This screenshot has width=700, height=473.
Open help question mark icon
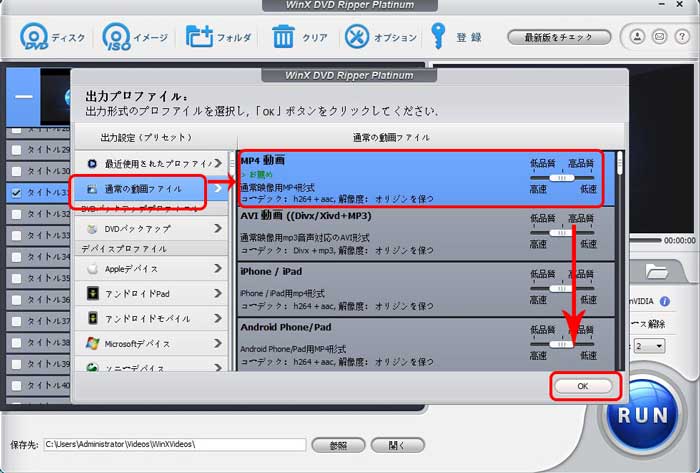pyautogui.click(x=682, y=37)
